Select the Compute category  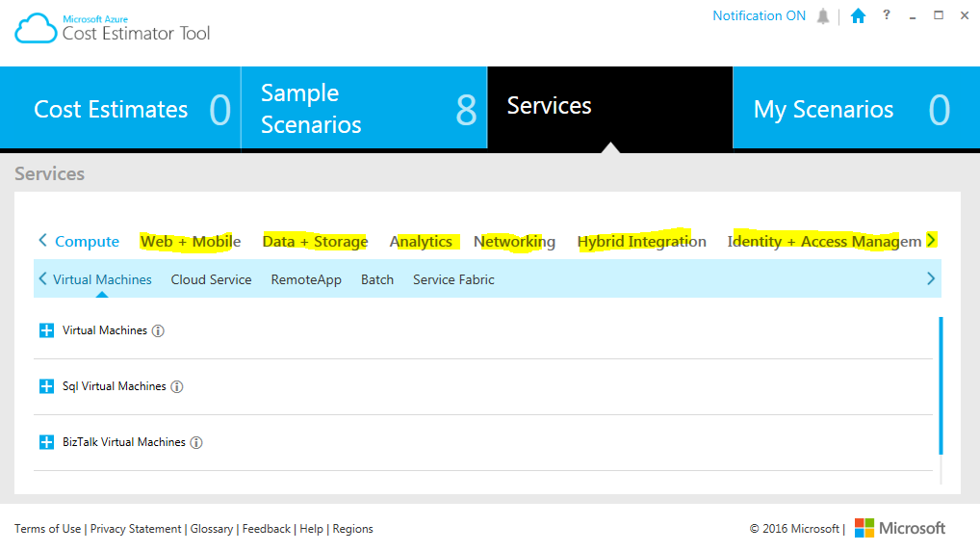pos(87,241)
